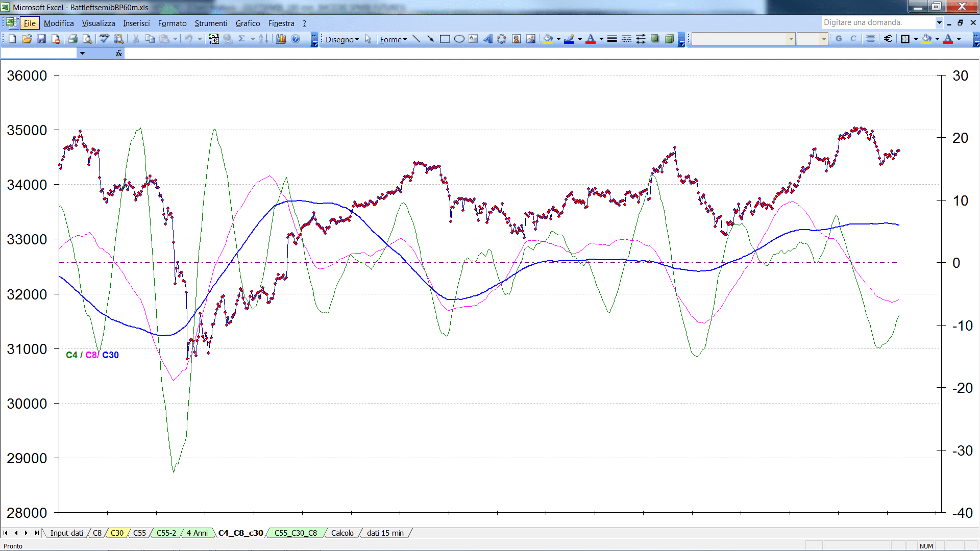Viewport: 980px width, 551px height.
Task: Open drawing fill color dropdown arrow
Action: [x=558, y=39]
